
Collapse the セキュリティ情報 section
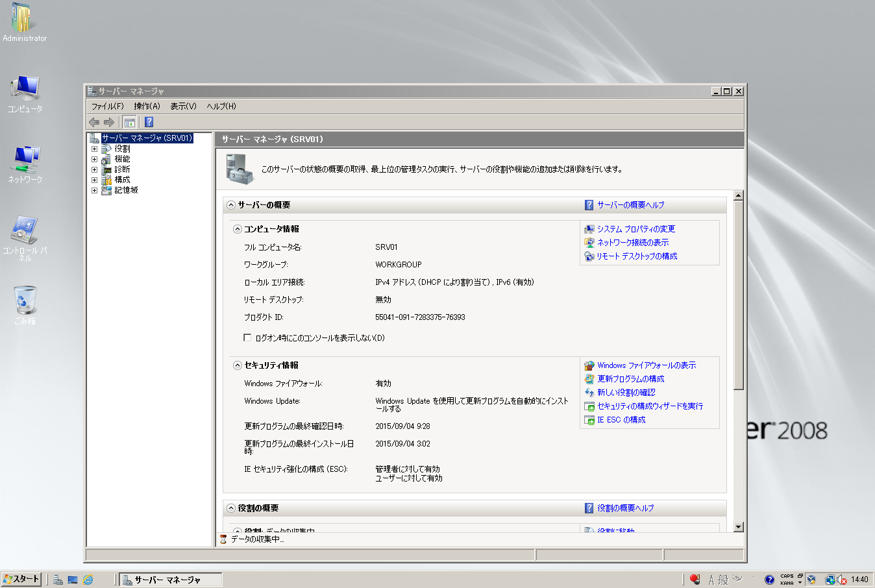238,365
